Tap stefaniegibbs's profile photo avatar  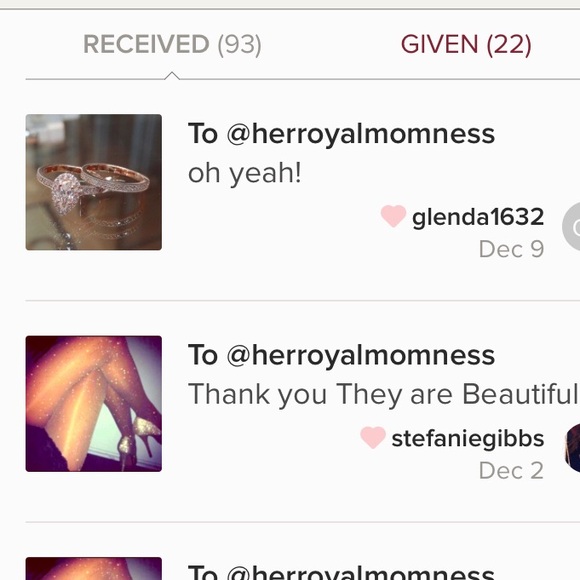coord(572,448)
